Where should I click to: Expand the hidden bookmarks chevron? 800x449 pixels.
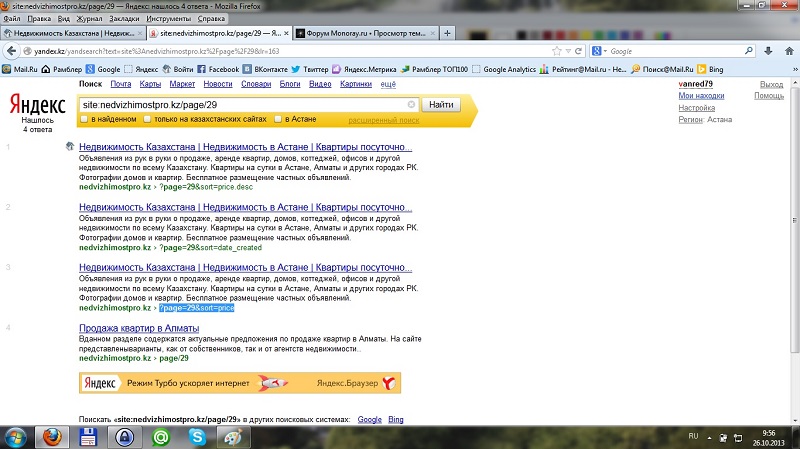[795, 69]
